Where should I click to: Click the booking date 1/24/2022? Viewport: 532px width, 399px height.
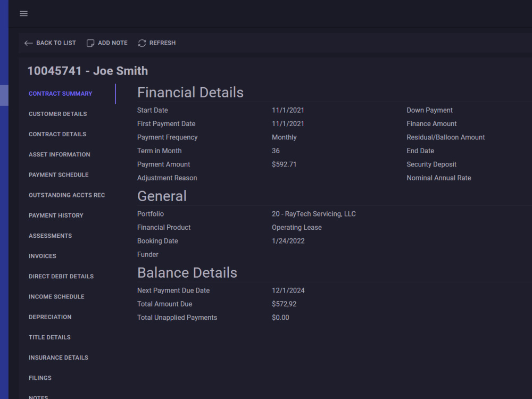pyautogui.click(x=288, y=241)
